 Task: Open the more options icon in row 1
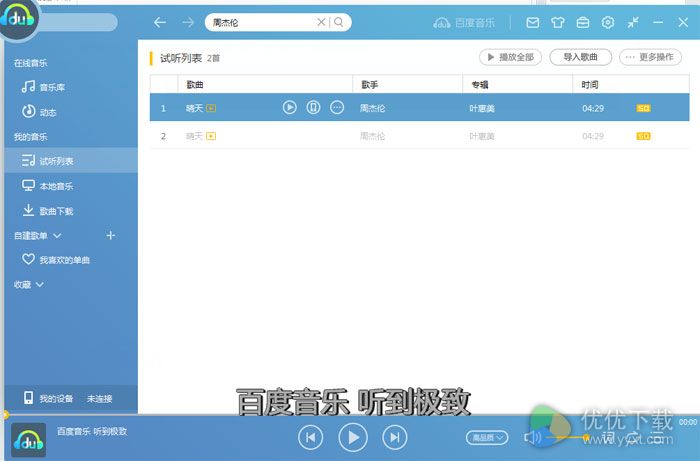click(x=337, y=107)
